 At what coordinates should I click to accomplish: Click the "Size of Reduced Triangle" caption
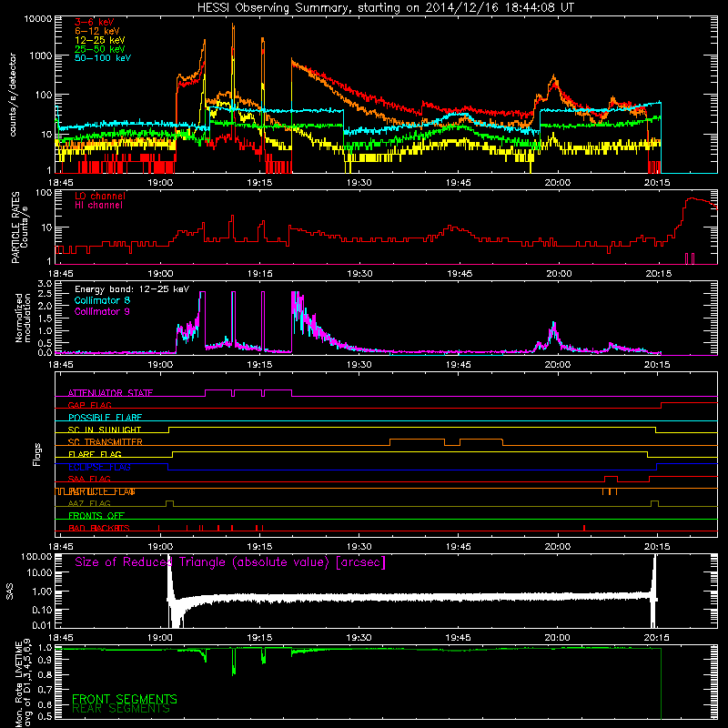point(230,562)
